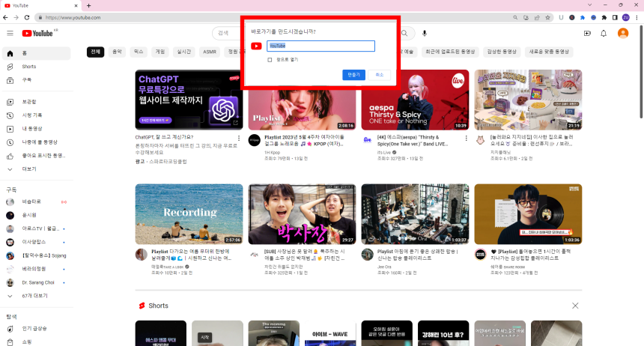The height and width of the screenshot is (346, 644).
Task: Open Shorts in the sidebar
Action: 37,67
